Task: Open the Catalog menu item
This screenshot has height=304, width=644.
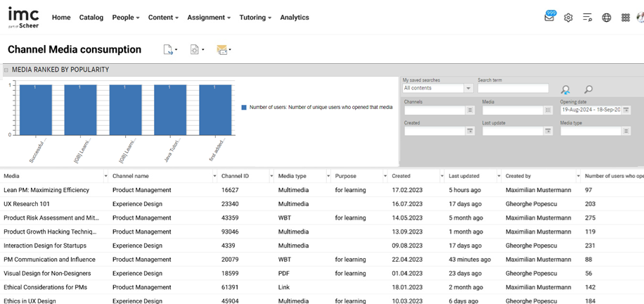Action: [x=91, y=18]
